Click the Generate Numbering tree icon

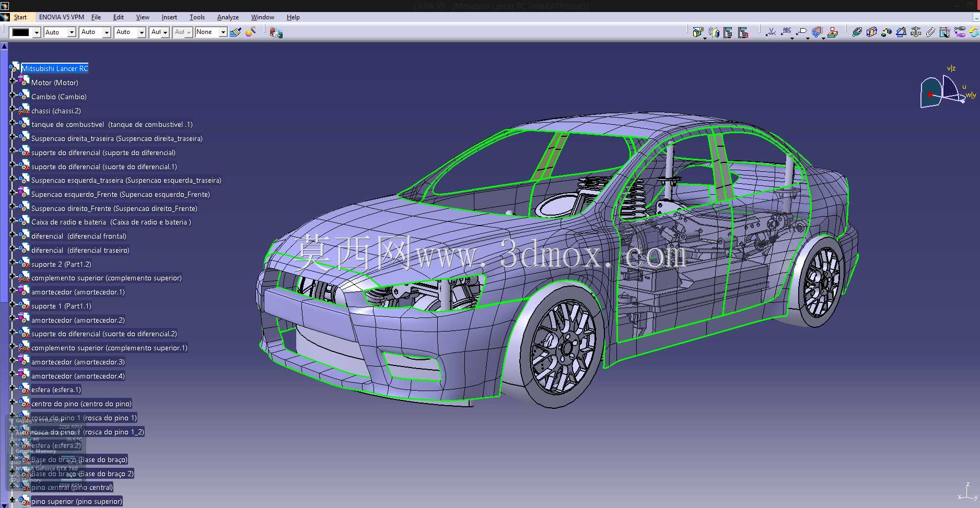point(743,32)
